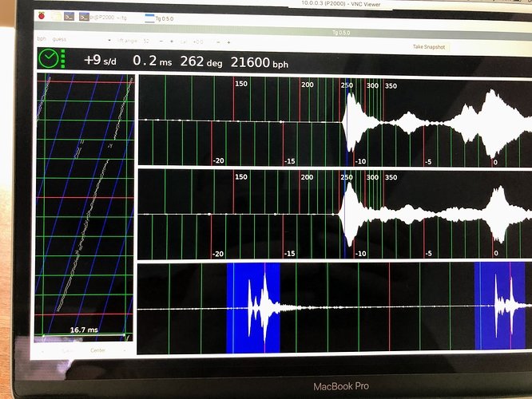Click the left blue highlighted waveform region
This screenshot has width=532, height=399.
253,307
